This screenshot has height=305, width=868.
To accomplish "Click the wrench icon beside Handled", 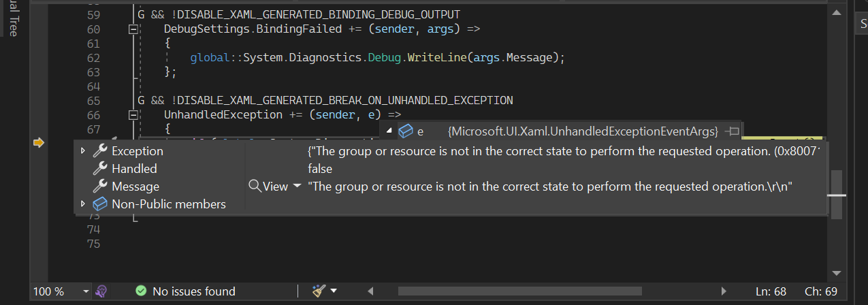I will (100, 169).
